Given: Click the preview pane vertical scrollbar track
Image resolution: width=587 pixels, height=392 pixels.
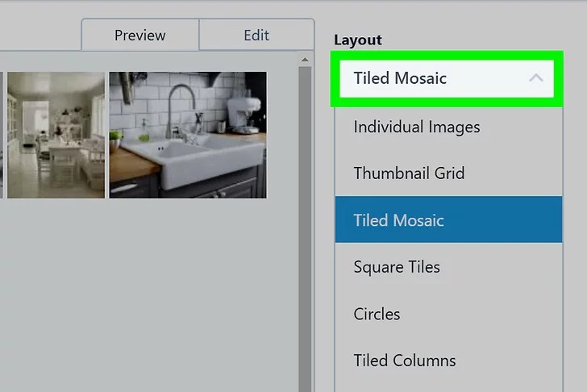Looking at the screenshot, I should coord(305,242).
